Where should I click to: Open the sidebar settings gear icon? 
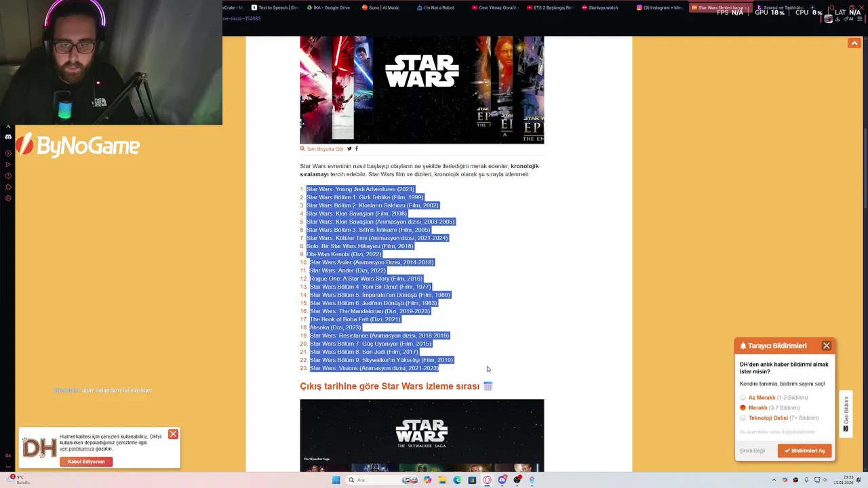tap(8, 198)
